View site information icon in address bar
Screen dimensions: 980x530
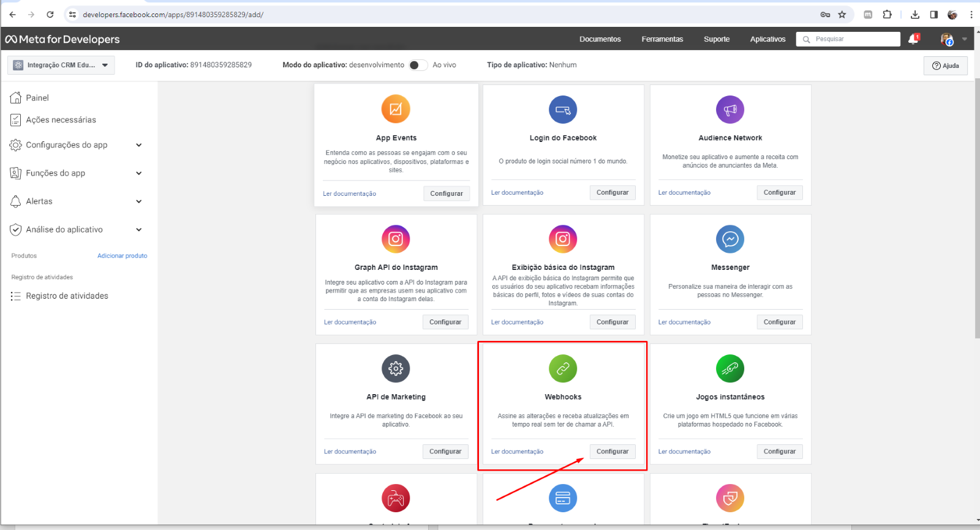coord(72,14)
